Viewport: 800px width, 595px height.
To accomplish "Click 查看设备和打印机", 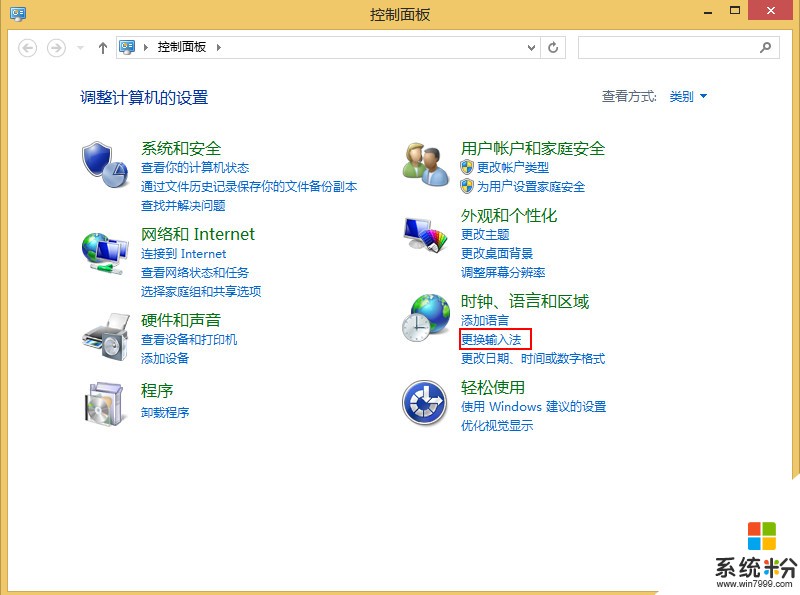I will (x=189, y=339).
